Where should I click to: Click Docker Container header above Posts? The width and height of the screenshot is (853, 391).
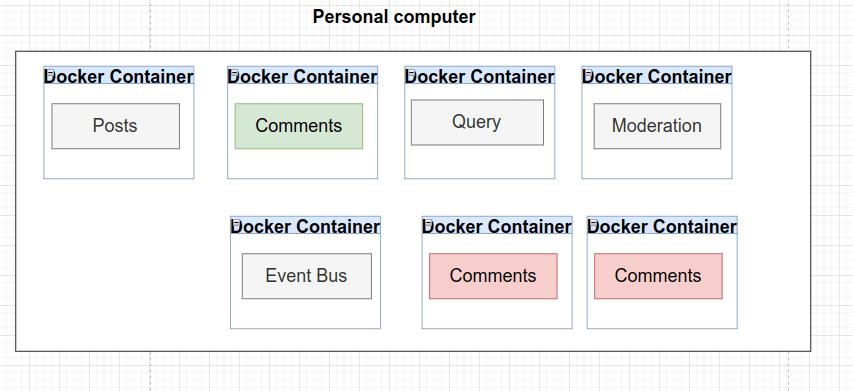119,76
